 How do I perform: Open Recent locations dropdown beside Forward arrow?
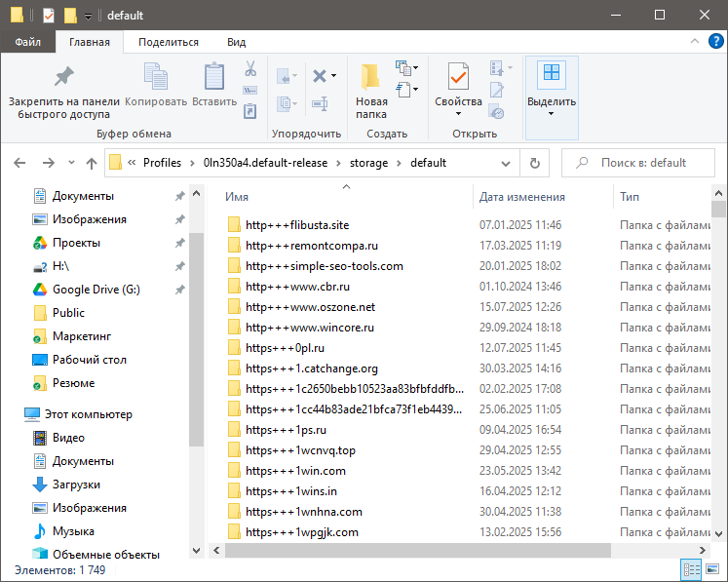click(x=71, y=163)
